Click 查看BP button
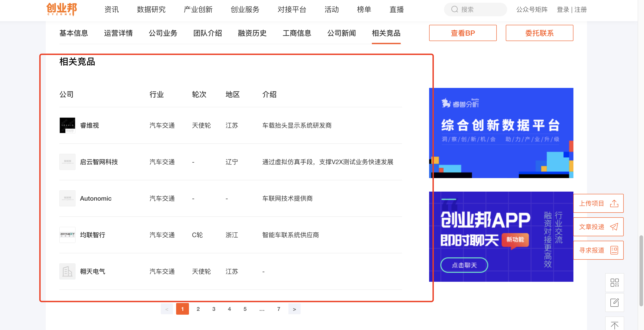The height and width of the screenshot is (330, 644). point(462,33)
